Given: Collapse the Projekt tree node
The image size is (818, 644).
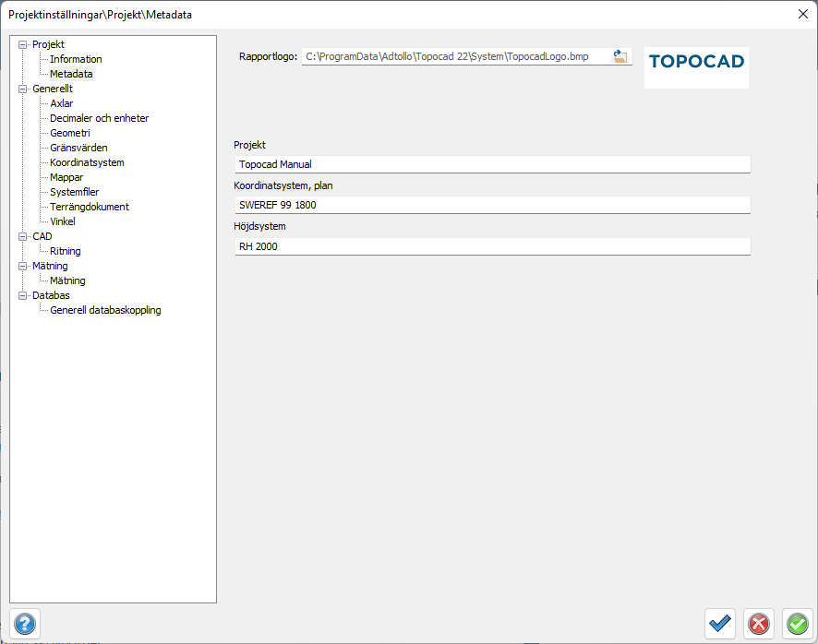Looking at the screenshot, I should [x=24, y=44].
